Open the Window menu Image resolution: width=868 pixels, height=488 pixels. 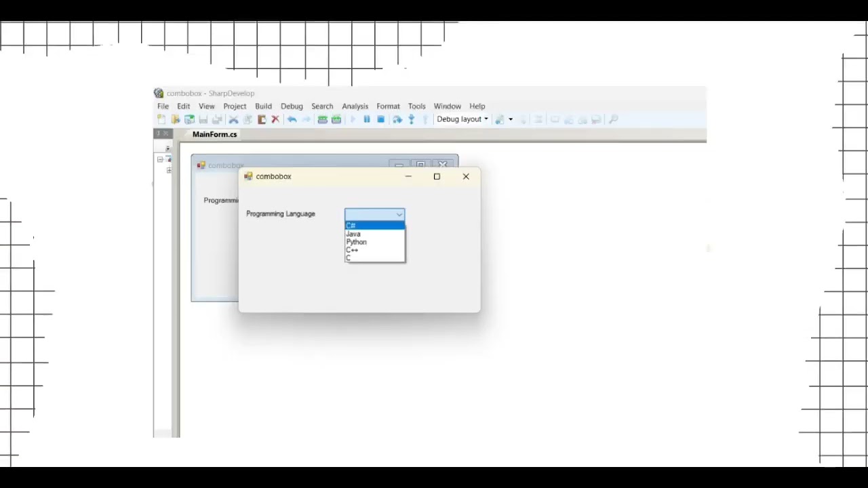pos(448,106)
